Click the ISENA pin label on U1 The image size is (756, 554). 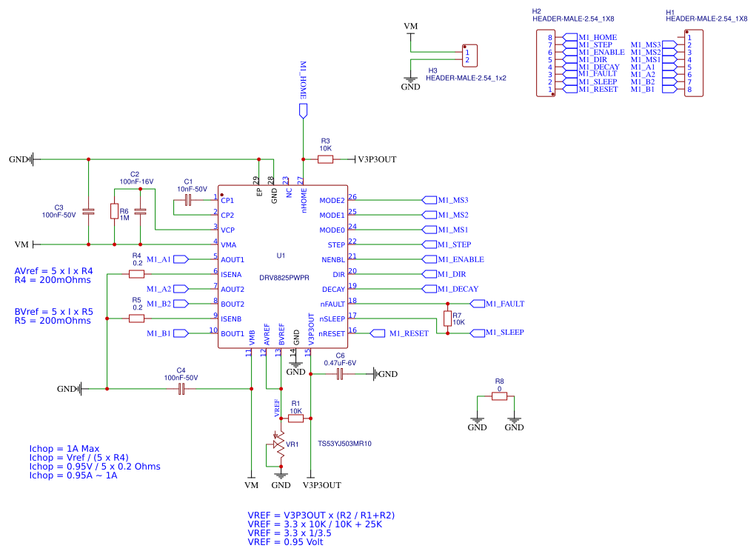click(232, 274)
